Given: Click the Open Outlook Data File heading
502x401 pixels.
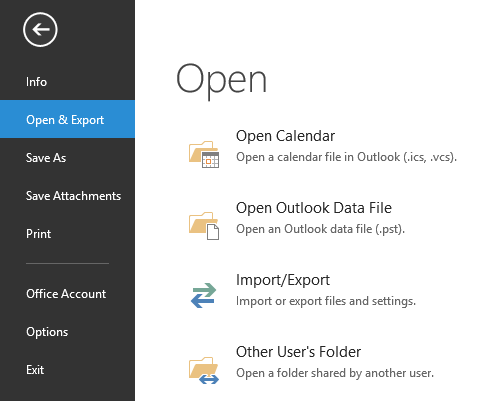Looking at the screenshot, I should click(x=314, y=208).
